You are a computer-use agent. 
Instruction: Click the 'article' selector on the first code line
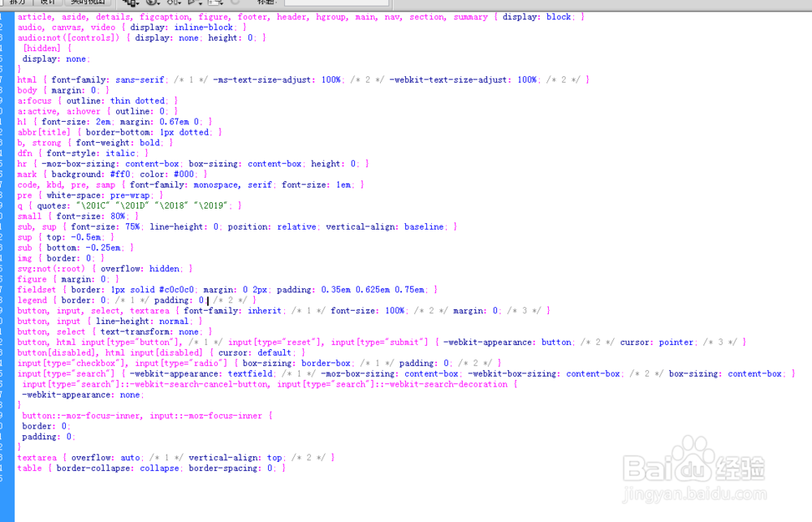[x=33, y=16]
